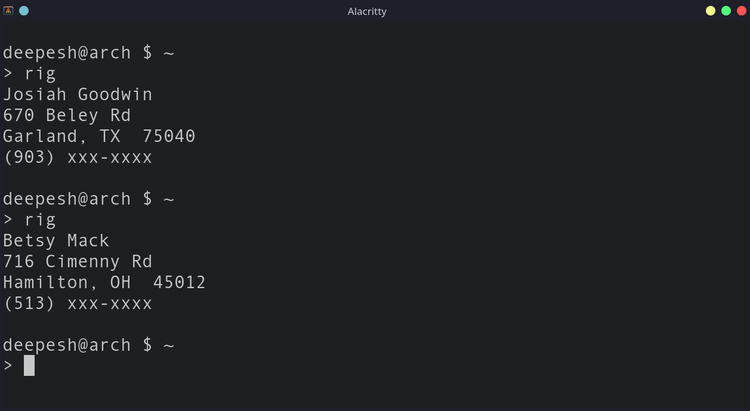Click the block cursor at the prompt
750x411 pixels.
click(x=29, y=366)
